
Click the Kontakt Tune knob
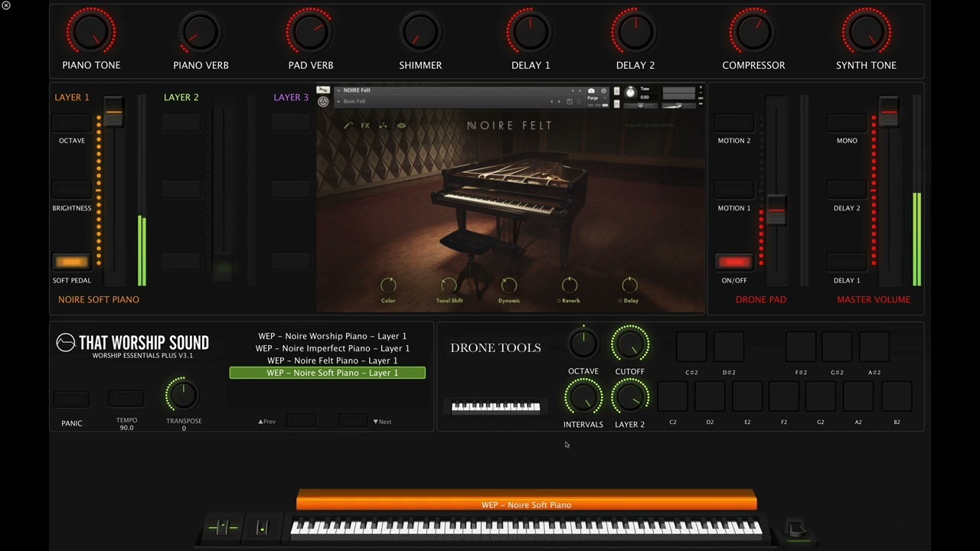tap(630, 93)
